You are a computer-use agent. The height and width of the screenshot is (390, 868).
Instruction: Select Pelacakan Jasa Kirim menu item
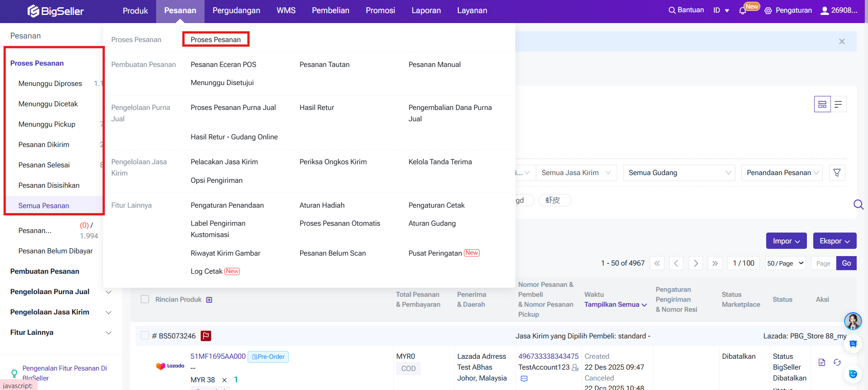pos(224,162)
